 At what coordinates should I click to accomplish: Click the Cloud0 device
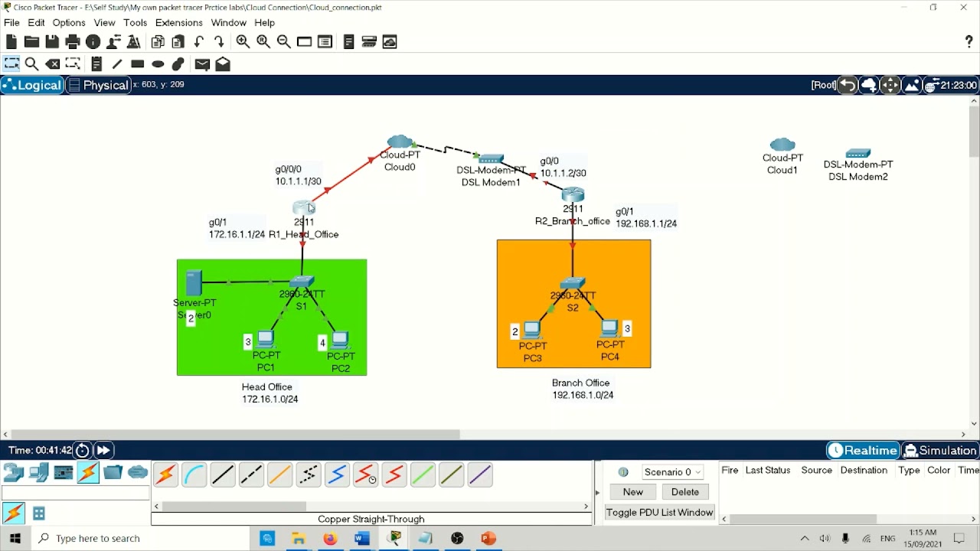click(x=400, y=142)
